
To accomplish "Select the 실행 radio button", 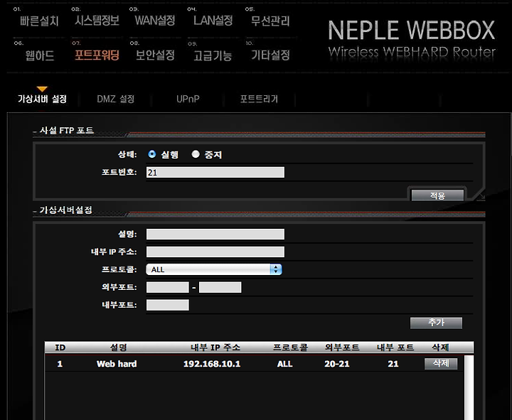I will point(152,154).
